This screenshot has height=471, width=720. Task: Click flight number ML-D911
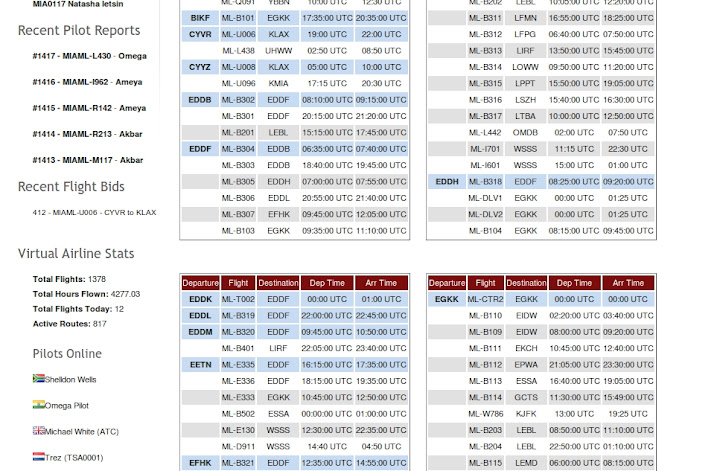pyautogui.click(x=238, y=447)
